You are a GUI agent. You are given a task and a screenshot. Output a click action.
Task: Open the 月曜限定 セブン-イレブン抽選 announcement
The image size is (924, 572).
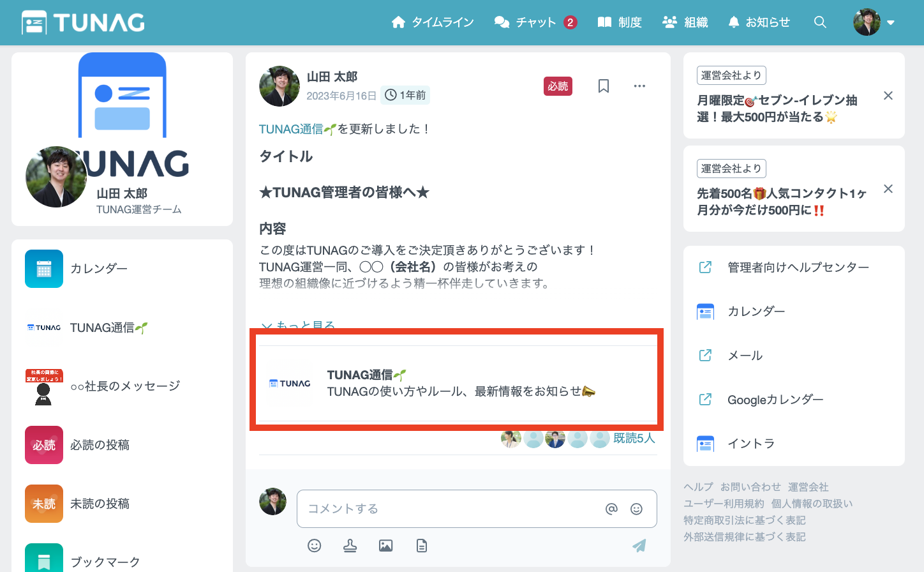(x=777, y=109)
